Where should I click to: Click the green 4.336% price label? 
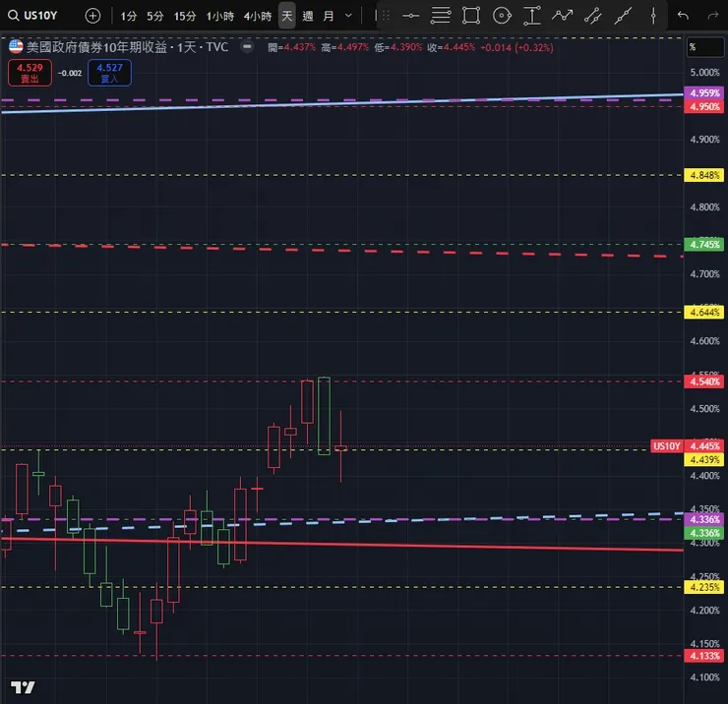pos(703,533)
